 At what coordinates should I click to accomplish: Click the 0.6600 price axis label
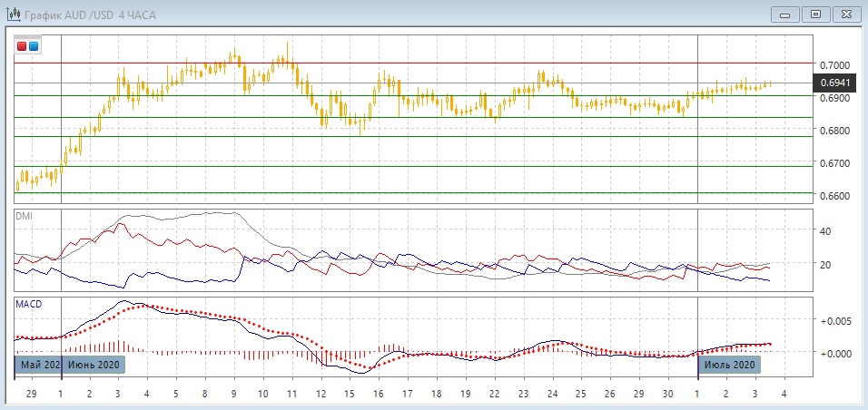835,196
